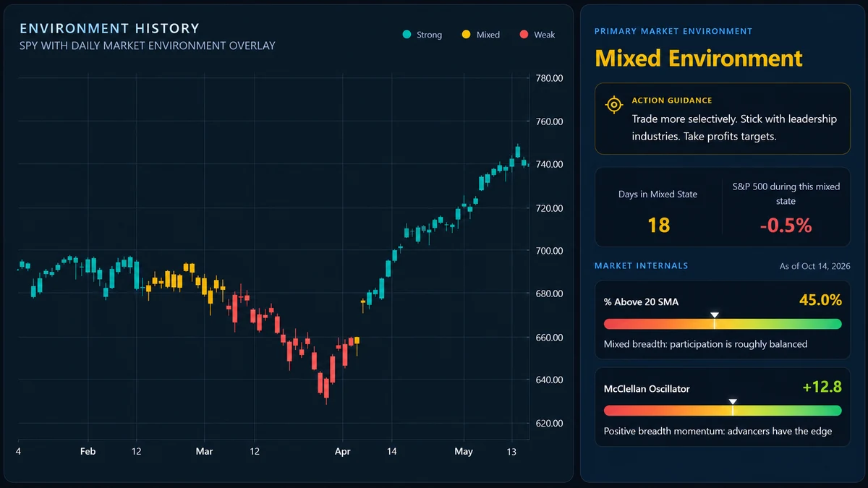The height and width of the screenshot is (488, 868).
Task: Click the 780.00 price axis label
Action: coord(549,78)
